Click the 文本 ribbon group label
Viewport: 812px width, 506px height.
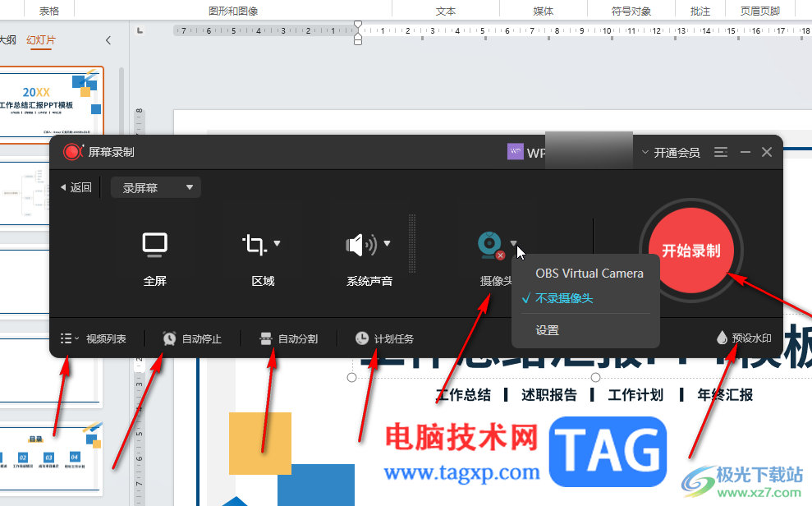pyautogui.click(x=445, y=11)
